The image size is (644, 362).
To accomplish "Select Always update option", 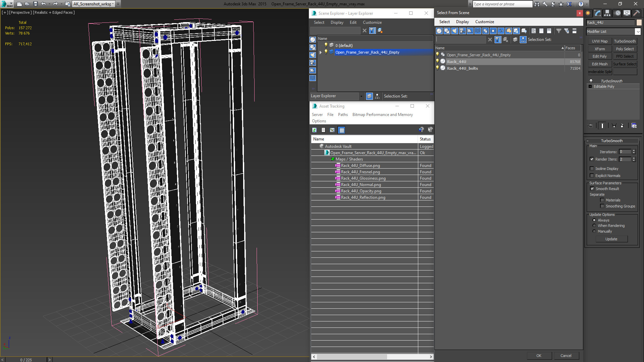I will (594, 220).
